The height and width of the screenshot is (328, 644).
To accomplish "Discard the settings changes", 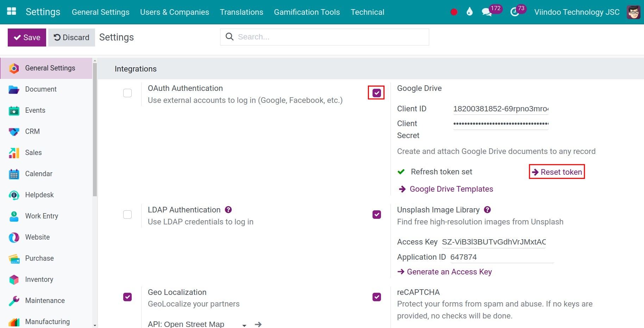I will (x=71, y=37).
